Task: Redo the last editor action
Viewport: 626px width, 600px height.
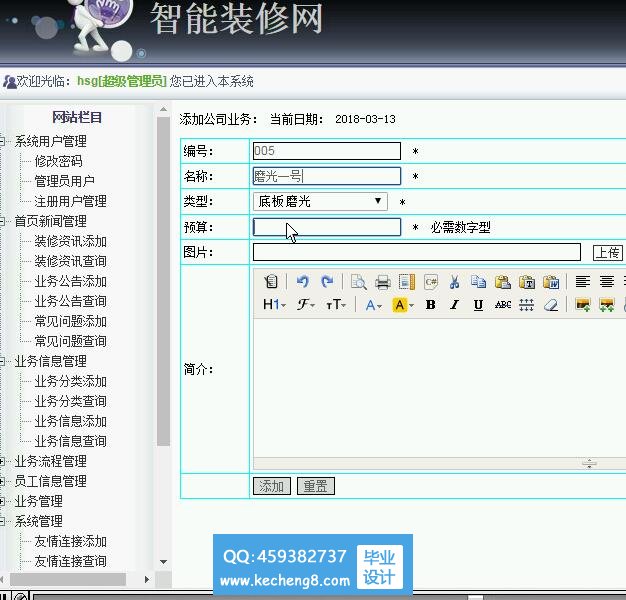Action: (x=327, y=282)
